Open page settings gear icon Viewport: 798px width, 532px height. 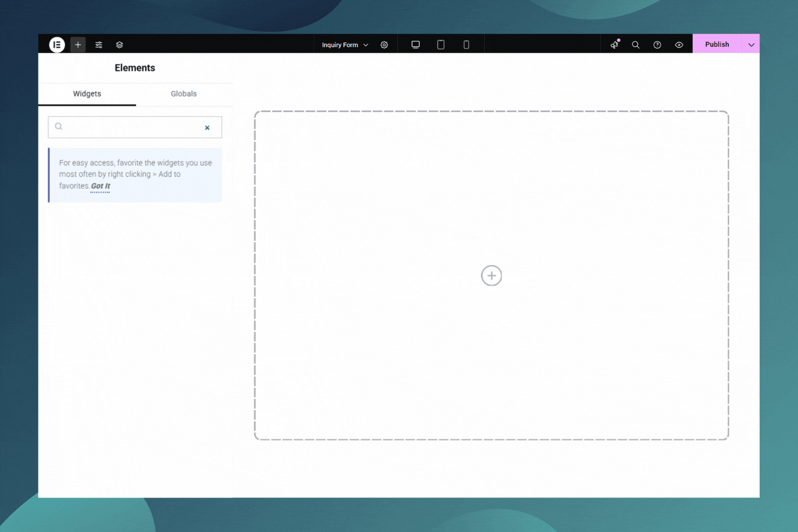[x=384, y=45]
